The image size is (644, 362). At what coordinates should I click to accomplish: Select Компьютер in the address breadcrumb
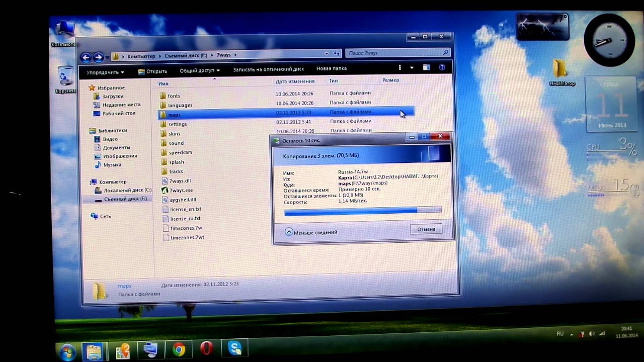pos(141,56)
